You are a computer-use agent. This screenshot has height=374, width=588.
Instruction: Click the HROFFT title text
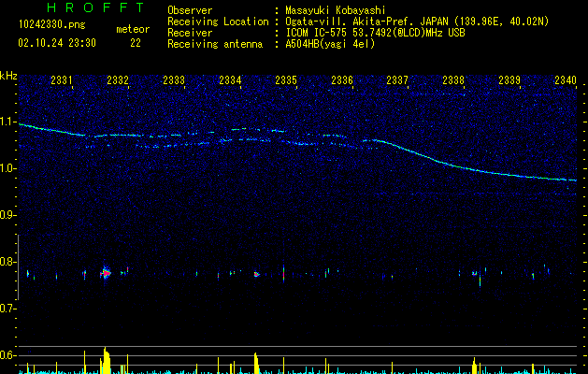click(95, 7)
